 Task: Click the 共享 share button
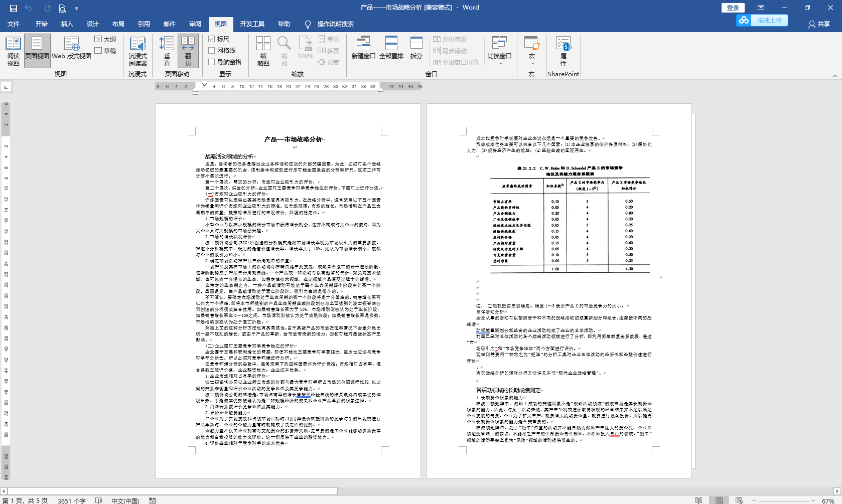819,24
